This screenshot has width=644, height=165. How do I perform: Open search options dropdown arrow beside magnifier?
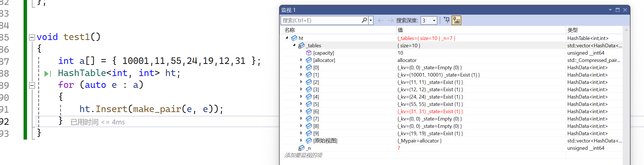371,20
